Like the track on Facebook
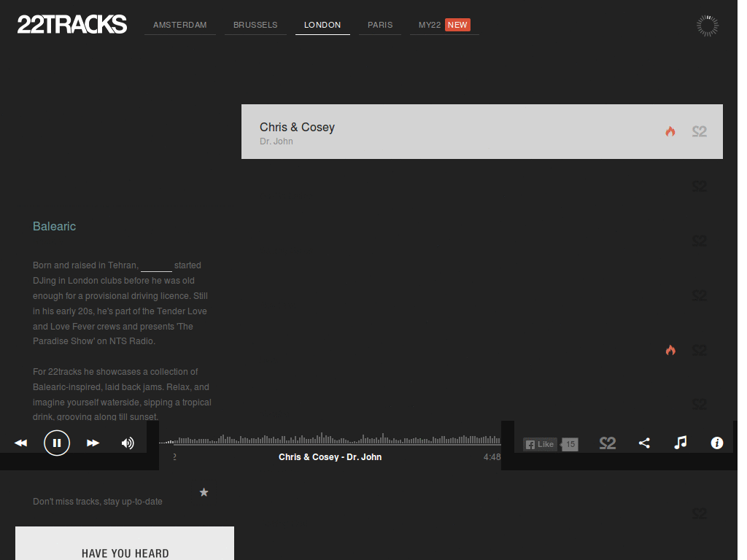The width and height of the screenshot is (747, 560). [x=540, y=444]
